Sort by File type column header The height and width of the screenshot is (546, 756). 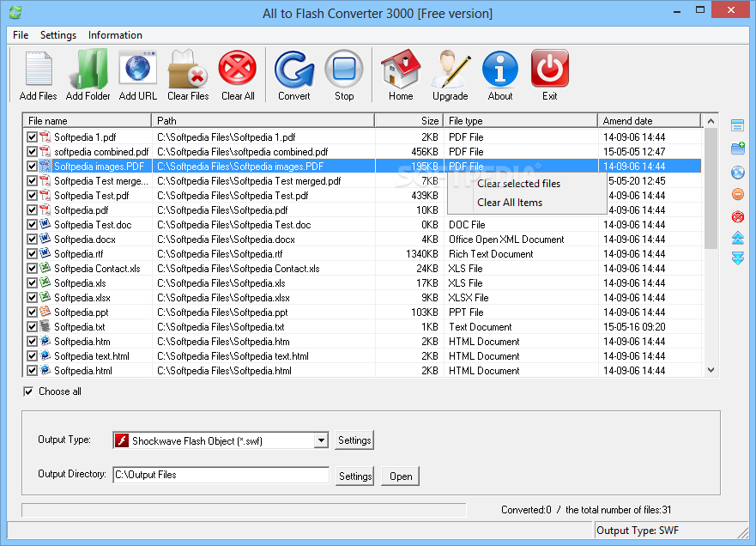coord(520,120)
